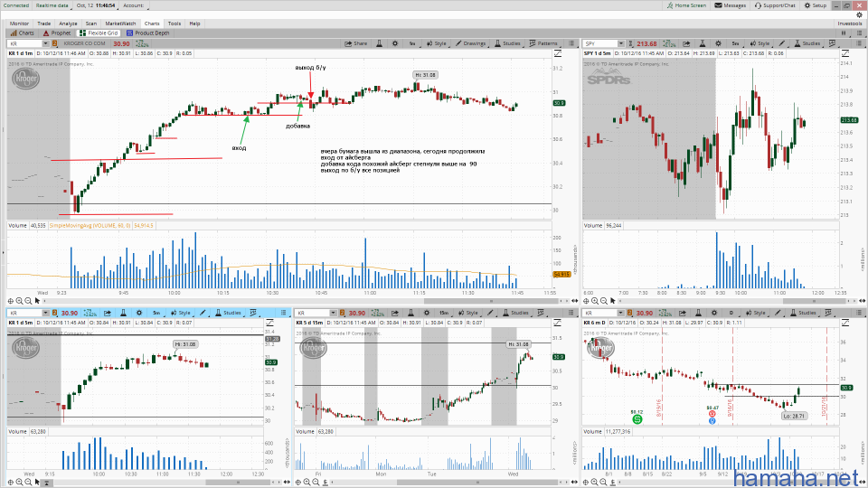Click the Home Screen button

point(686,5)
